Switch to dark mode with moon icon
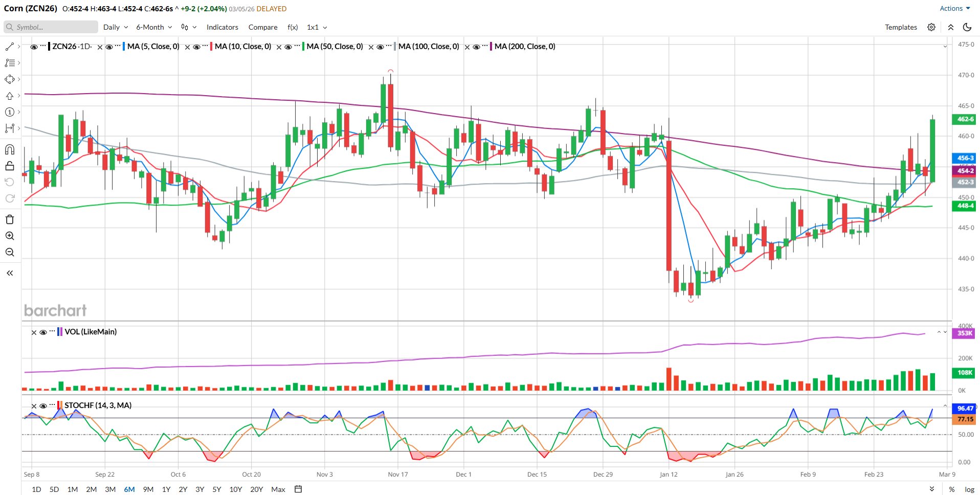This screenshot has height=495, width=980. coord(967,27)
